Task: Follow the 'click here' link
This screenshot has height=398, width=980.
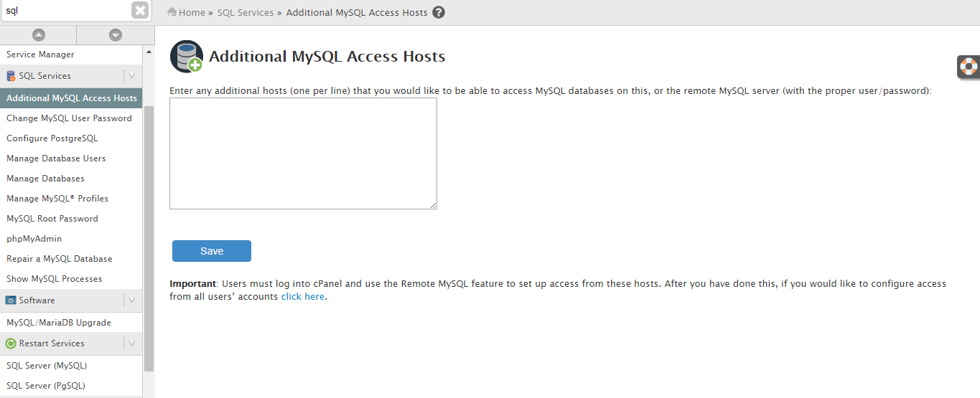Action: [x=302, y=297]
